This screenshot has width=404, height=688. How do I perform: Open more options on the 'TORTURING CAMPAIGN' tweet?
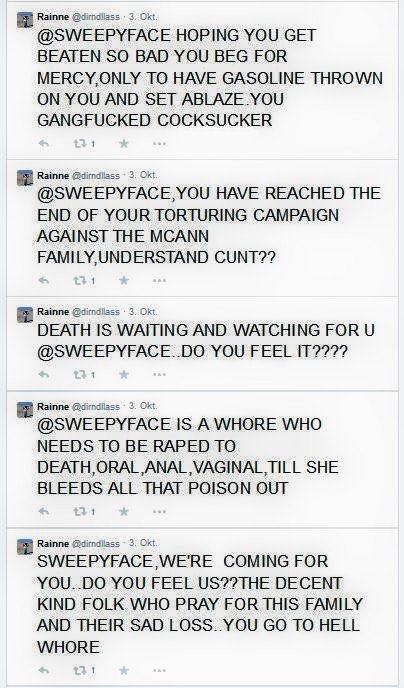[x=160, y=280]
